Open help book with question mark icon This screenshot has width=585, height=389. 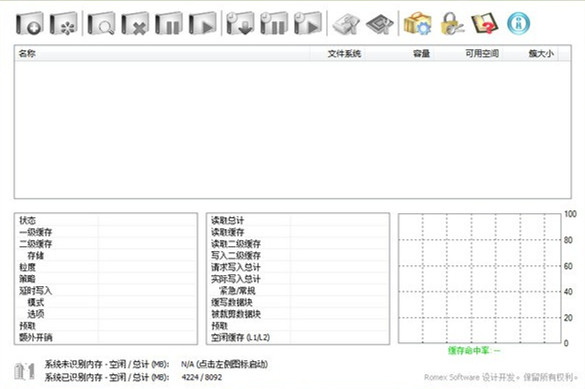pos(485,23)
